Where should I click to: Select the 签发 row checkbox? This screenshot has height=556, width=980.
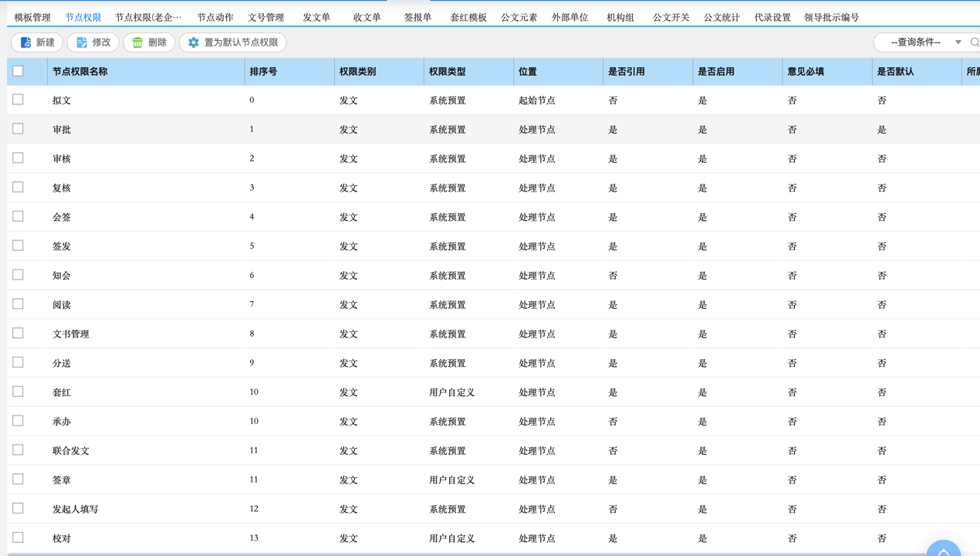point(18,246)
